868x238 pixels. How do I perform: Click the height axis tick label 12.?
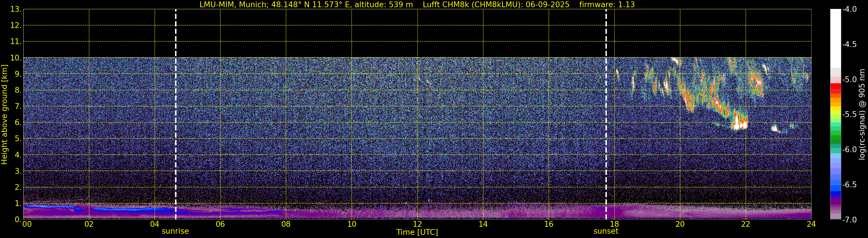(x=16, y=26)
